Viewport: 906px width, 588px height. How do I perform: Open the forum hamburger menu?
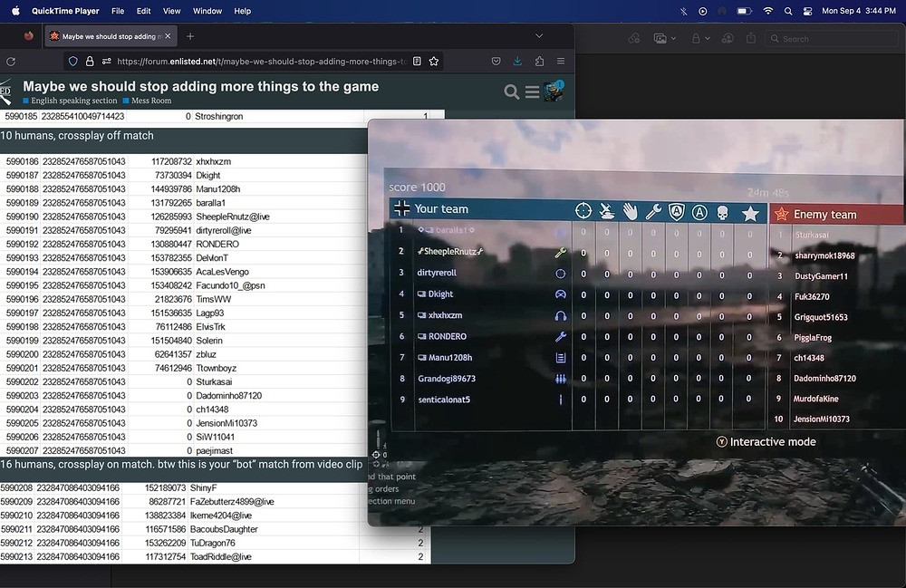(532, 92)
